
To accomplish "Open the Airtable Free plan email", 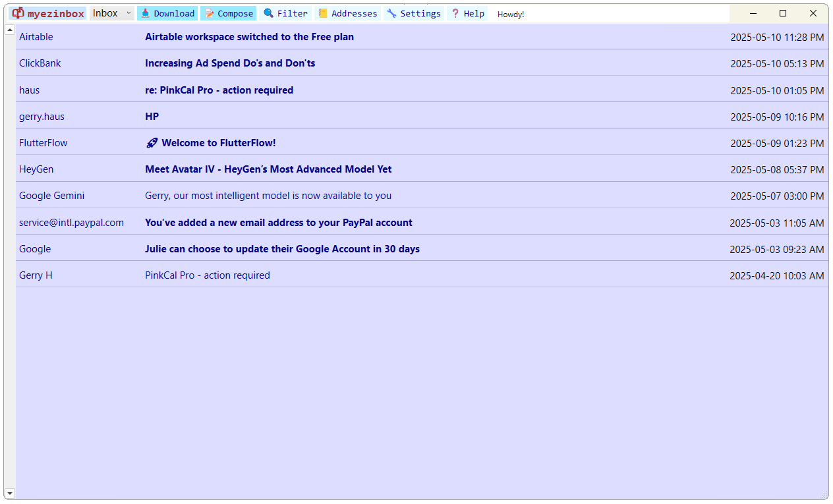I will click(249, 37).
